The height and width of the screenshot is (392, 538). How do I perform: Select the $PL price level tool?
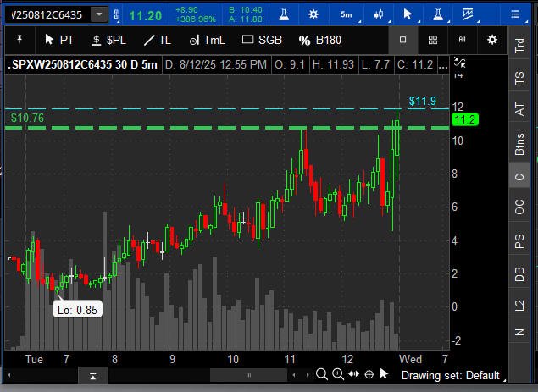click(108, 40)
